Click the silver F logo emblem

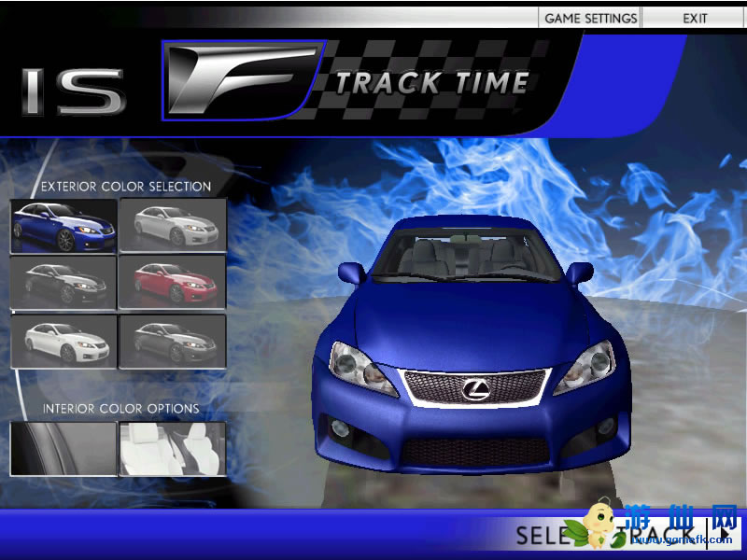tap(244, 79)
